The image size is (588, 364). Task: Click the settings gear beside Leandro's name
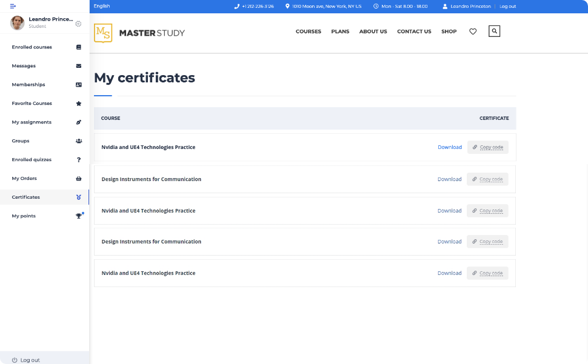pos(78,24)
